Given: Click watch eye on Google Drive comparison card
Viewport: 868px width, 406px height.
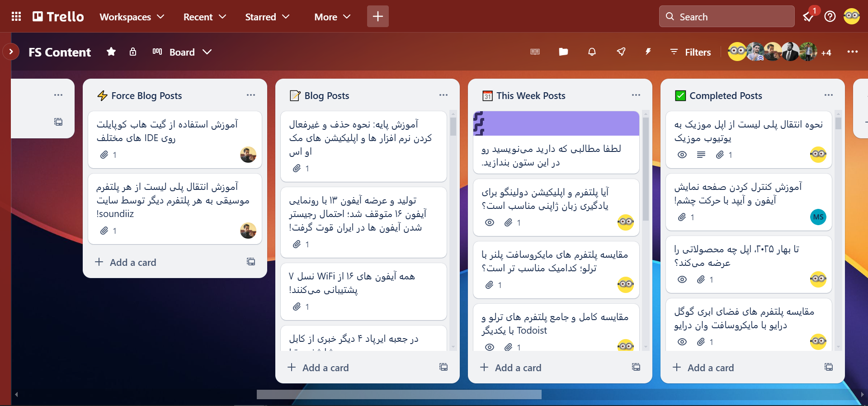Looking at the screenshot, I should 682,342.
